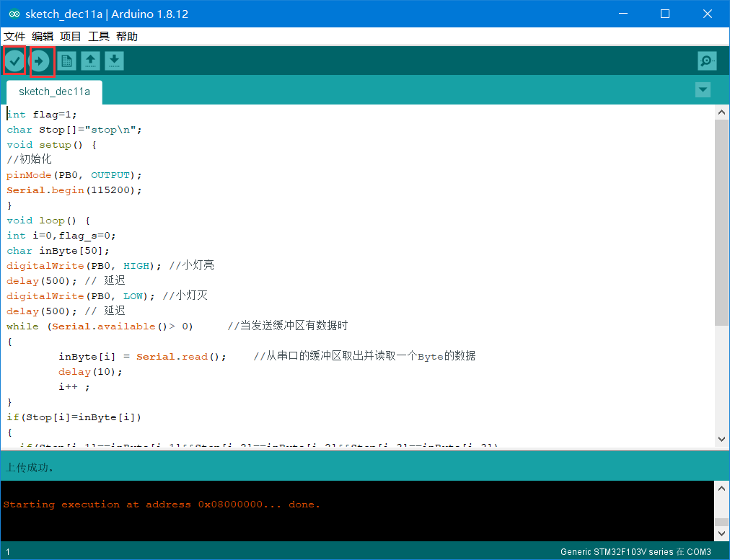Click the 'delay(10);' line
The height and width of the screenshot is (560, 730).
tap(90, 372)
